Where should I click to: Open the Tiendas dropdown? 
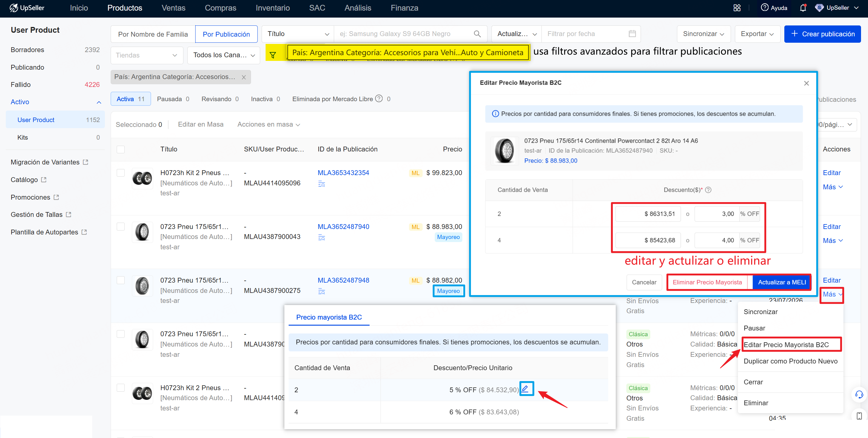(146, 55)
